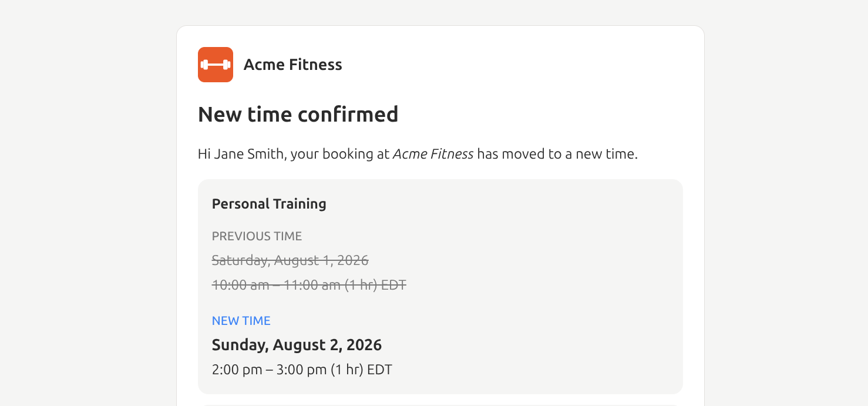
Task: Click the Personal Training service title
Action: [x=269, y=204]
